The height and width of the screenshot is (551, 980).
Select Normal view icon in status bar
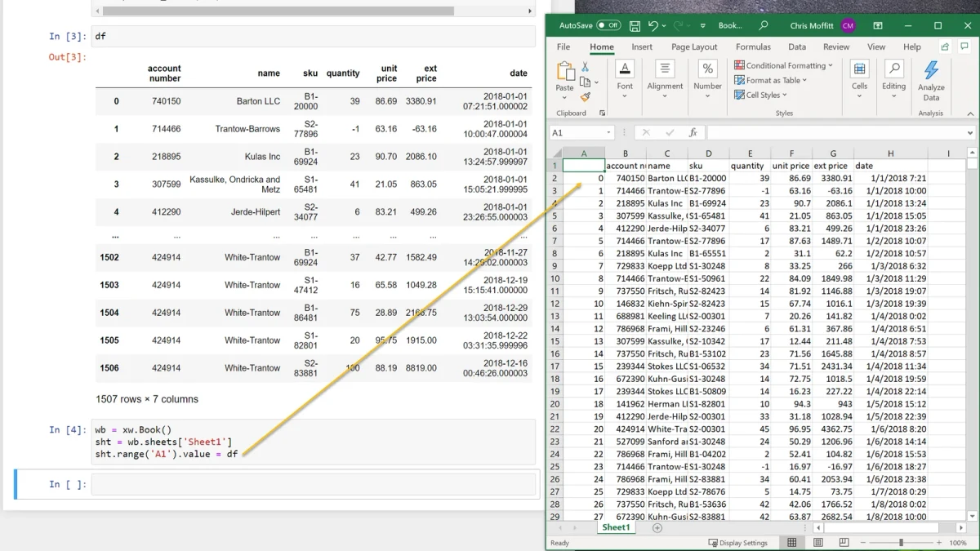pos(791,543)
